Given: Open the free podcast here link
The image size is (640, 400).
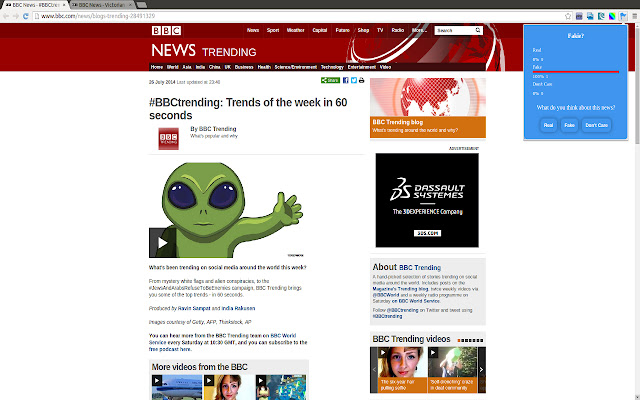Looking at the screenshot, I should click(x=169, y=349).
